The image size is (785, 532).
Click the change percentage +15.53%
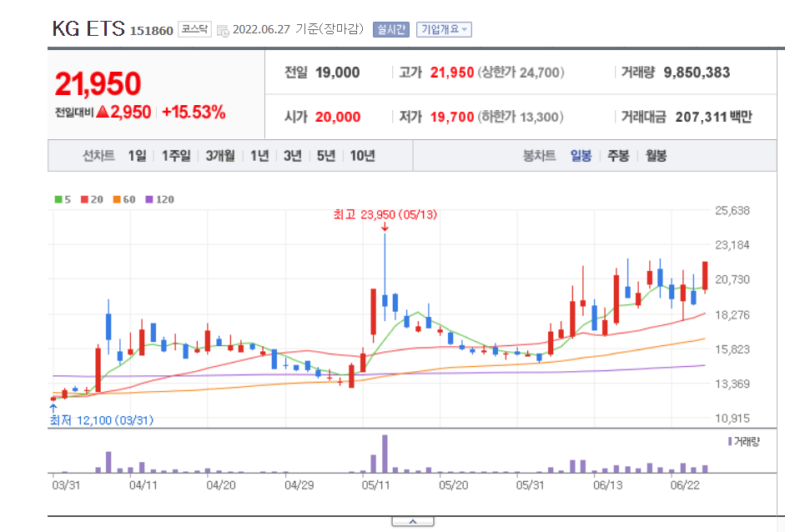tap(194, 112)
